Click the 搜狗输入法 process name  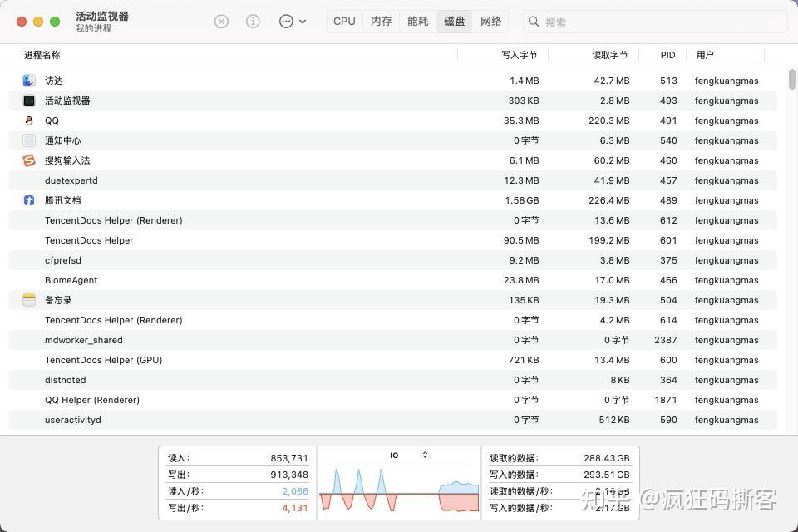pos(67,160)
